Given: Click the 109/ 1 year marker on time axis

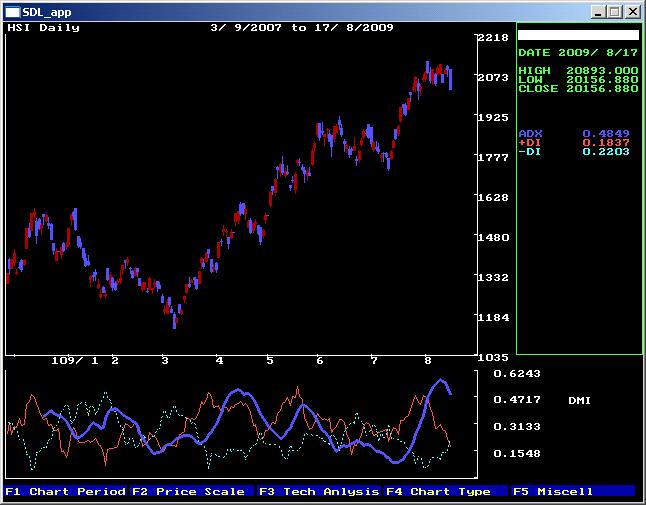Looking at the screenshot, I should tap(75, 361).
